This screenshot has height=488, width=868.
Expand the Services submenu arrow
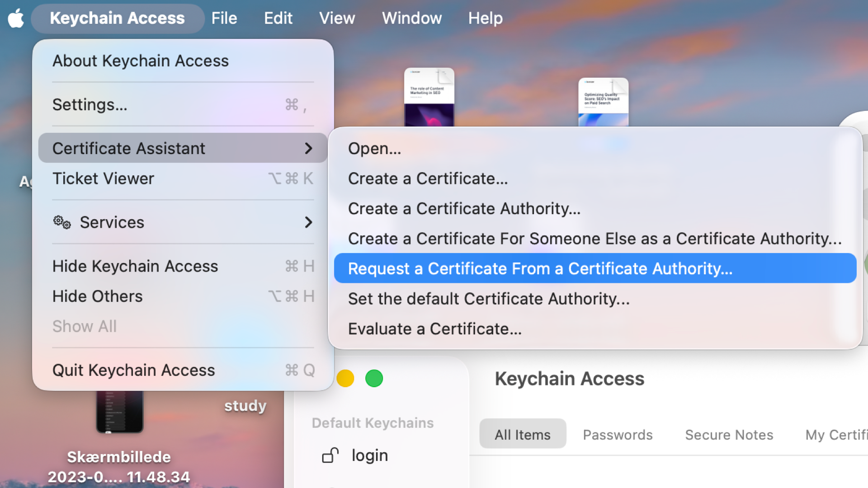coord(308,222)
